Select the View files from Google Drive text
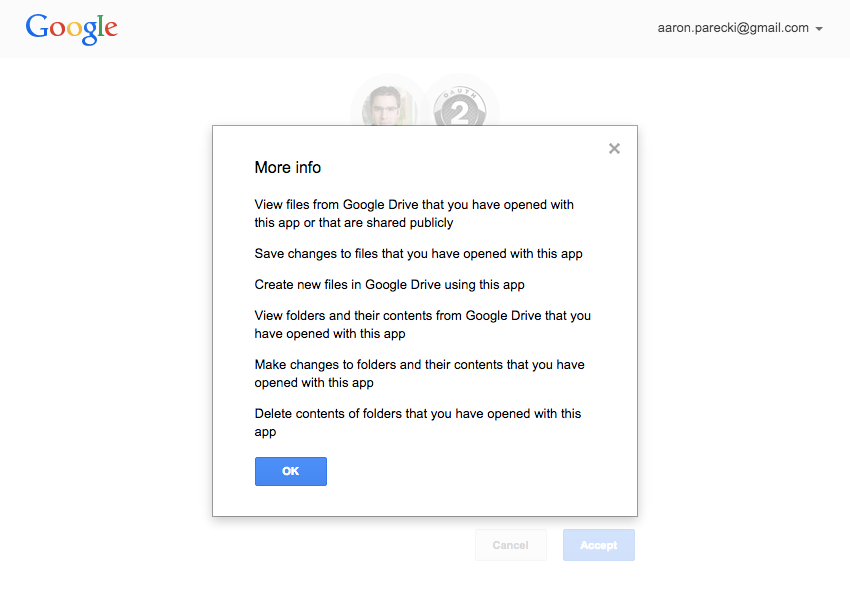Screen dimensions: 850x605 414,214
